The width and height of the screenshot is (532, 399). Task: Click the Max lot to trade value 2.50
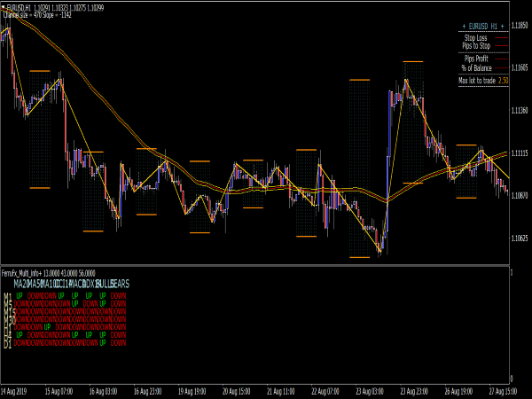(504, 80)
